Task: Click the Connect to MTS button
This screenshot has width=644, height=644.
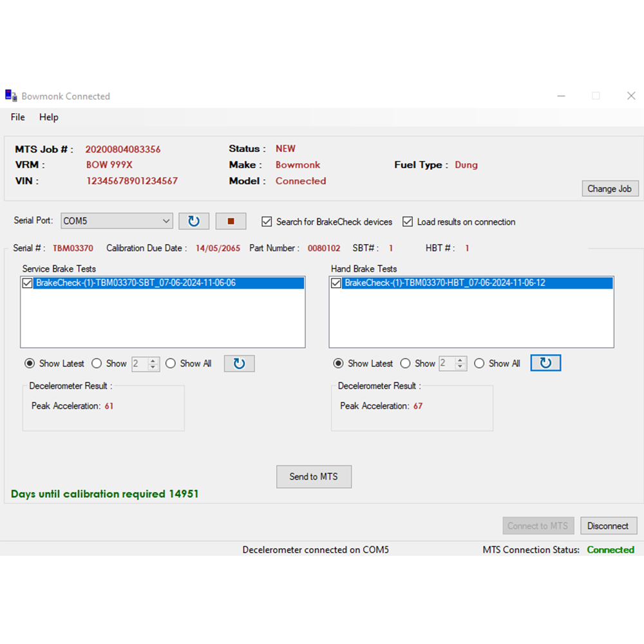Action: (x=538, y=526)
